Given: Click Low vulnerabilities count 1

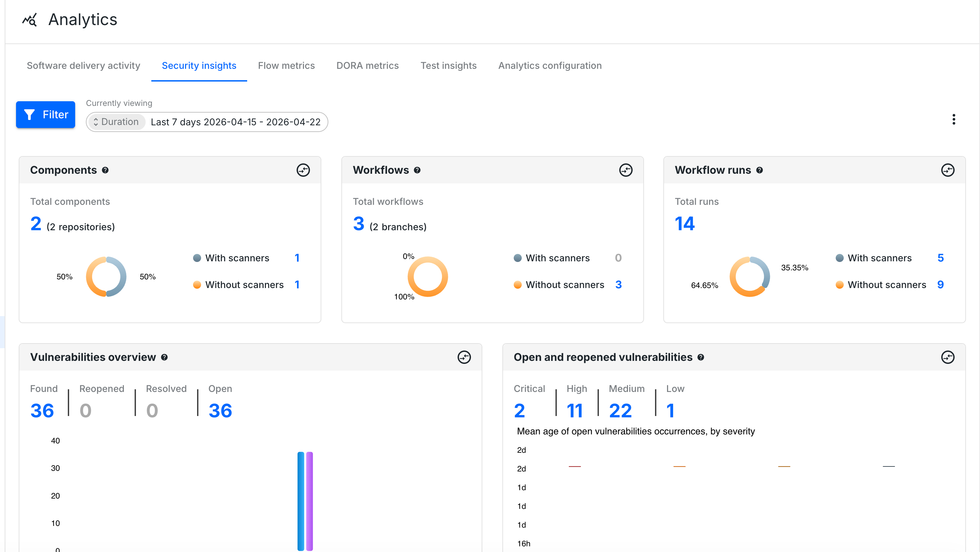Looking at the screenshot, I should click(x=670, y=410).
